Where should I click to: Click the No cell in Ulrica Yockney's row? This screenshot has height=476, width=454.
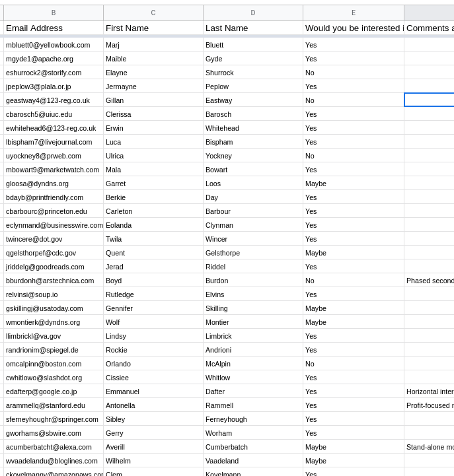(354, 156)
